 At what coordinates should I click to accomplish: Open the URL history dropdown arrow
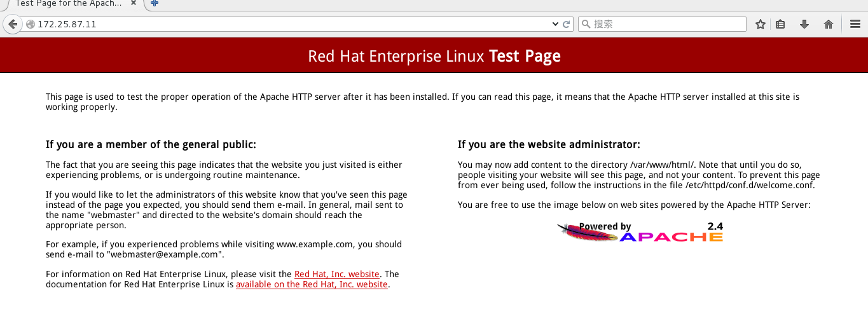coord(555,24)
